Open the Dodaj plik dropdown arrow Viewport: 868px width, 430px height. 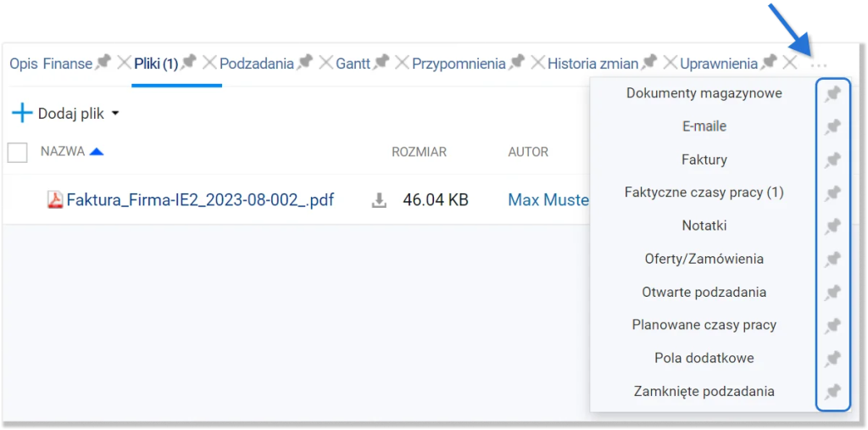coord(115,114)
